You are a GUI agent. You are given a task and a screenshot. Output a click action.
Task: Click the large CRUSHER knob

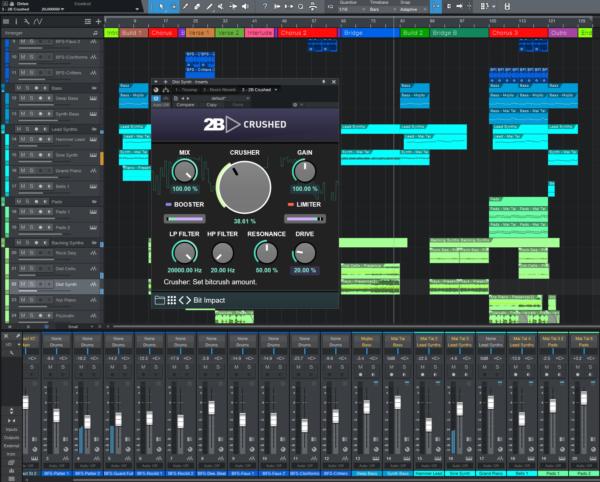[x=244, y=187]
